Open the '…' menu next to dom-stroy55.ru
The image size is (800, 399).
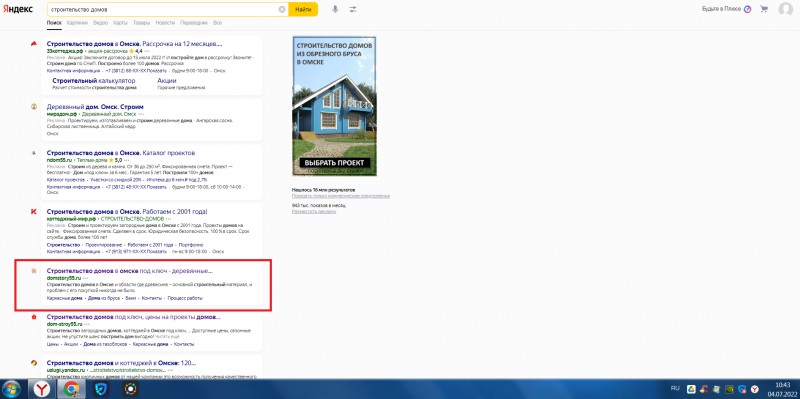(x=87, y=324)
